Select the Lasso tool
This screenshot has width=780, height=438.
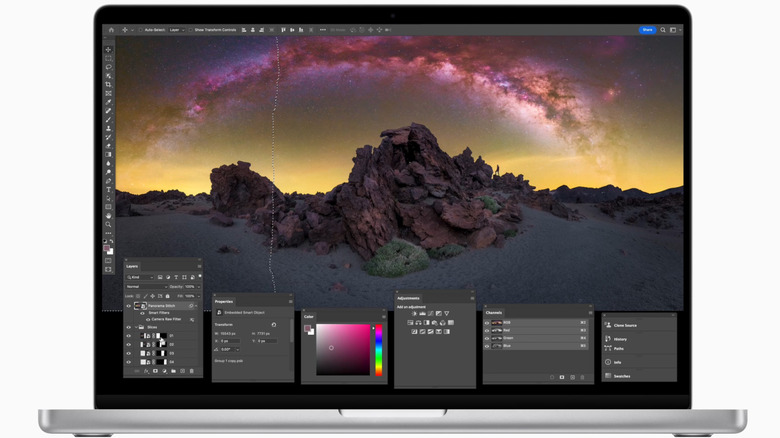coord(108,67)
